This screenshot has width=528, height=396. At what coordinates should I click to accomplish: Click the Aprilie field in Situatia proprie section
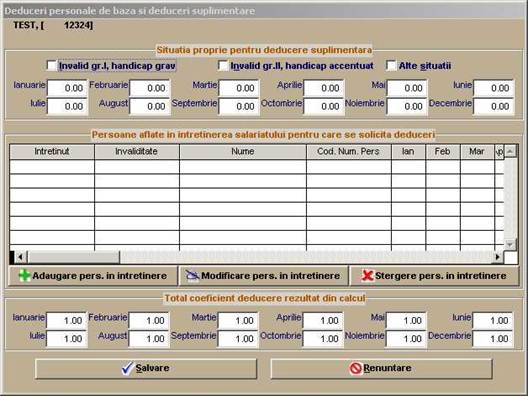[x=324, y=88]
